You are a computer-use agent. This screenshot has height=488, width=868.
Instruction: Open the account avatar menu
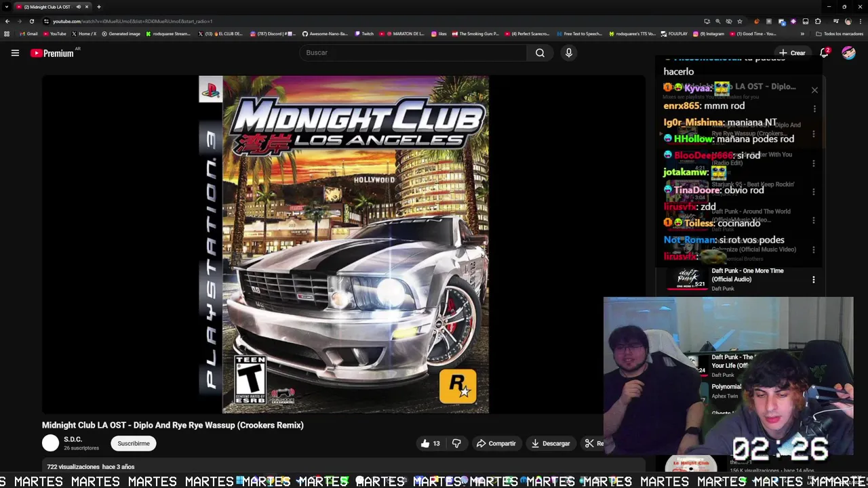pyautogui.click(x=848, y=53)
